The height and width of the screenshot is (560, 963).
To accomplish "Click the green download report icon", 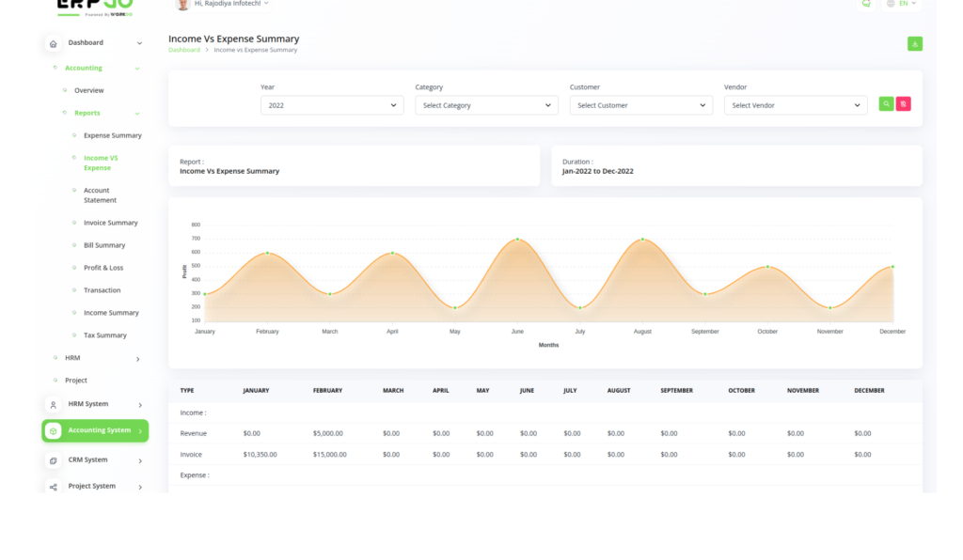I will click(914, 44).
